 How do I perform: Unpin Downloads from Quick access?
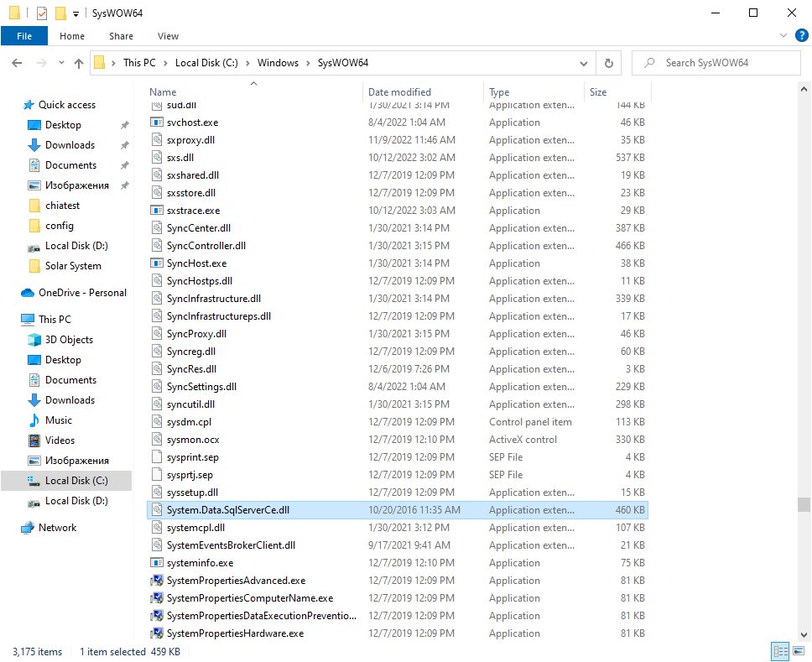click(124, 144)
